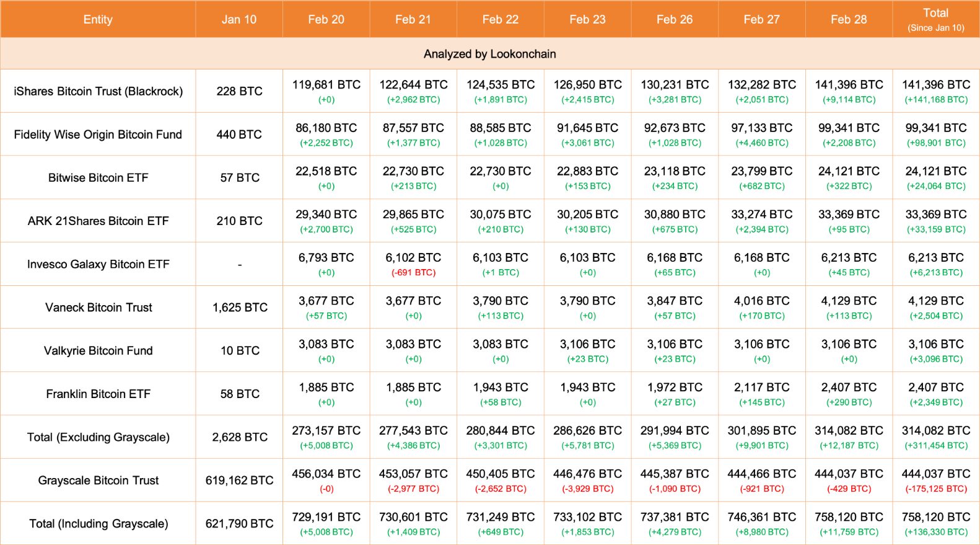Click the 445,387 BTC Grayscale Feb 26 cell
The width and height of the screenshot is (980, 545).
[675, 481]
